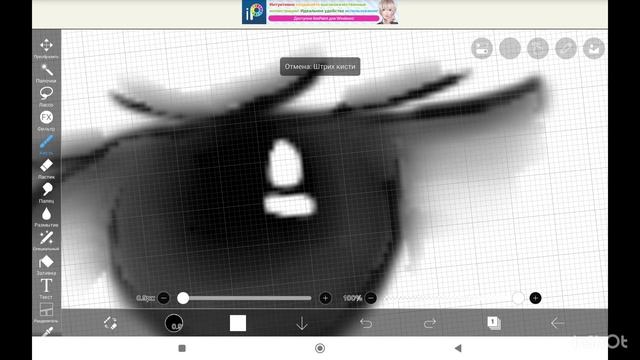This screenshot has width=640, height=360.
Task: Tap Android back triangle button
Action: (x=458, y=348)
